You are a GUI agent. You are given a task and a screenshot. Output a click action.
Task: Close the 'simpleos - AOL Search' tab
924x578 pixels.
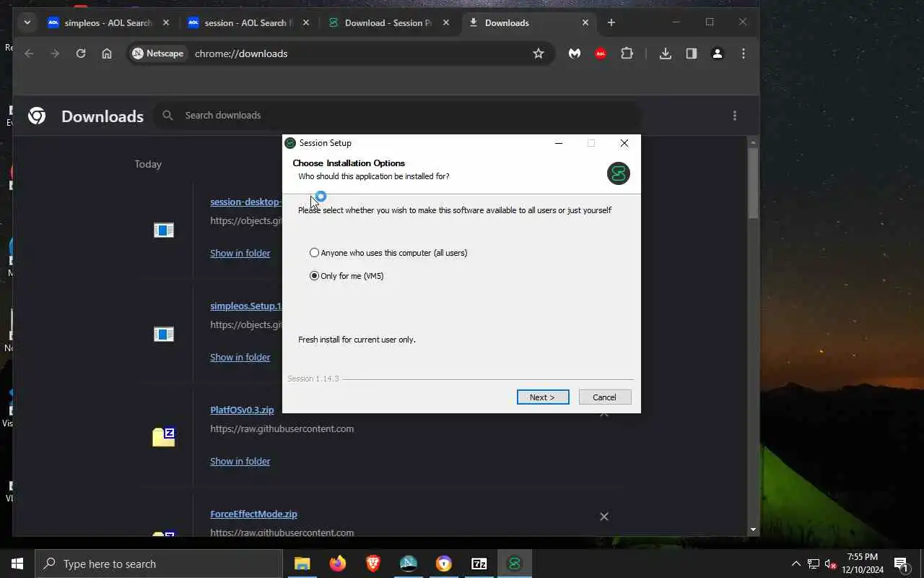pyautogui.click(x=166, y=22)
